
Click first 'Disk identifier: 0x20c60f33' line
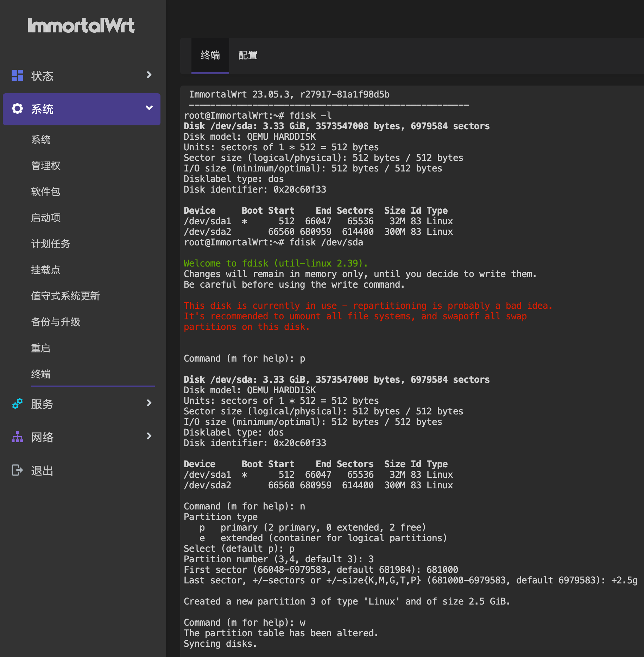pyautogui.click(x=255, y=189)
